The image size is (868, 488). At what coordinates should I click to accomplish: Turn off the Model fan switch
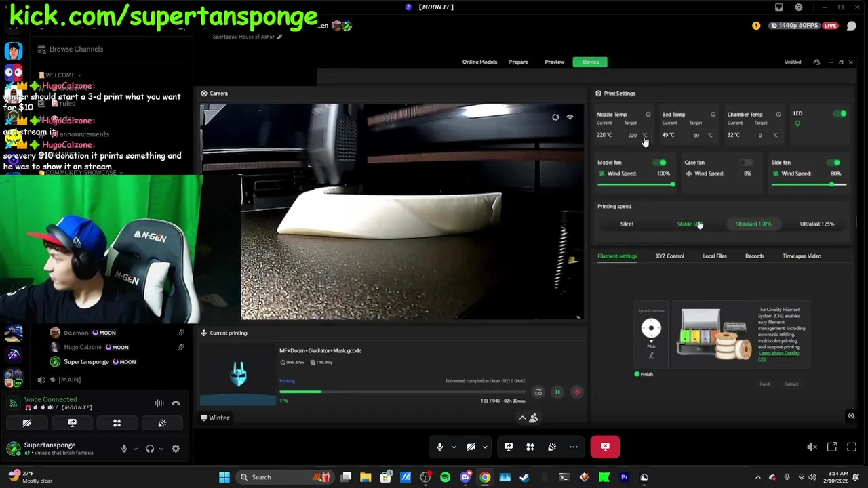pos(660,163)
